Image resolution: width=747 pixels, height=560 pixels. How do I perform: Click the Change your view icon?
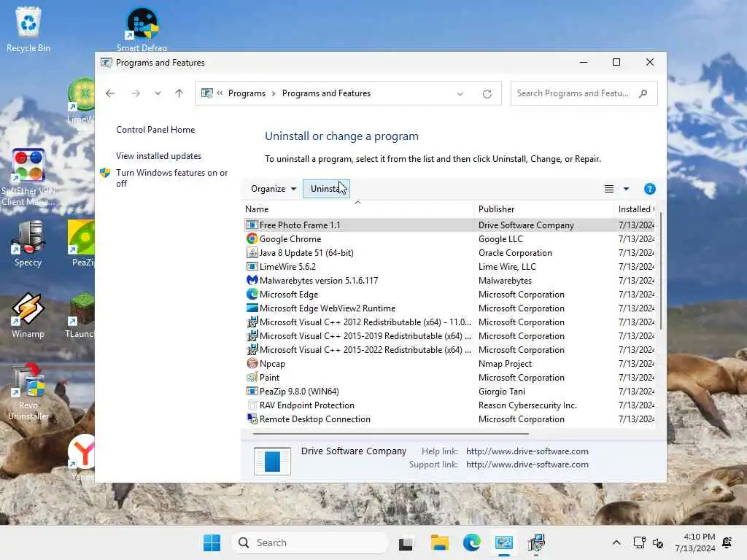[609, 189]
